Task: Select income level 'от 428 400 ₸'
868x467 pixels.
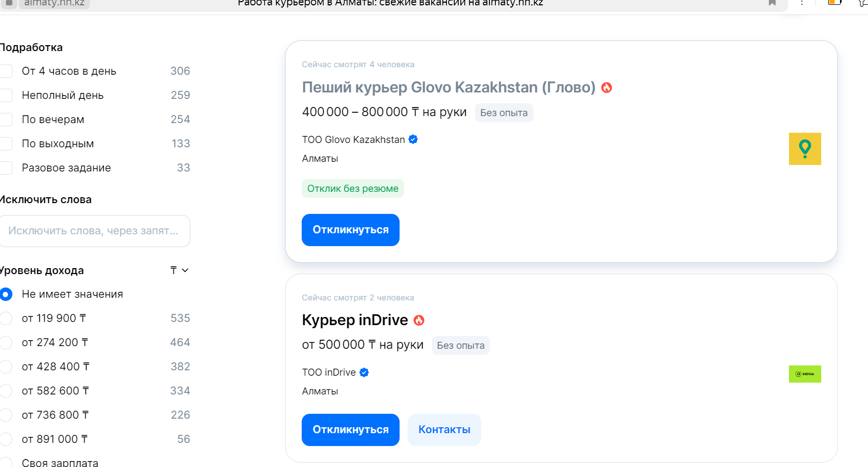Action: [x=6, y=367]
